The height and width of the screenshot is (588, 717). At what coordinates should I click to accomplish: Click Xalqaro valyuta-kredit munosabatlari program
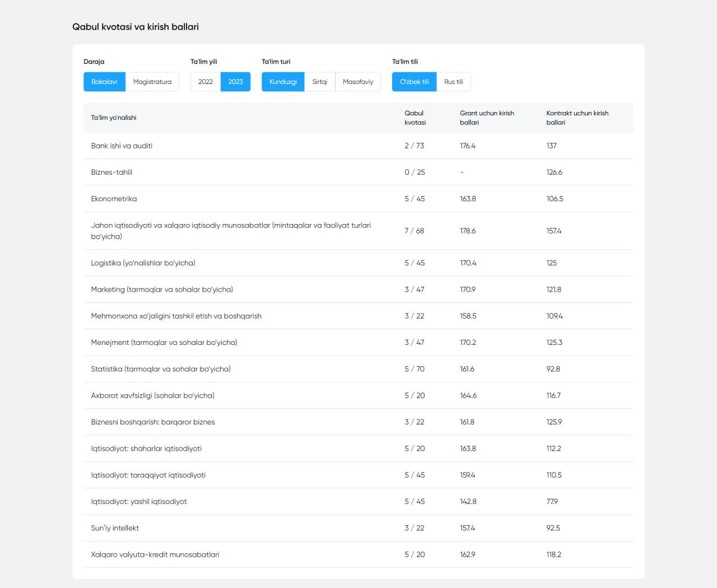click(x=155, y=554)
